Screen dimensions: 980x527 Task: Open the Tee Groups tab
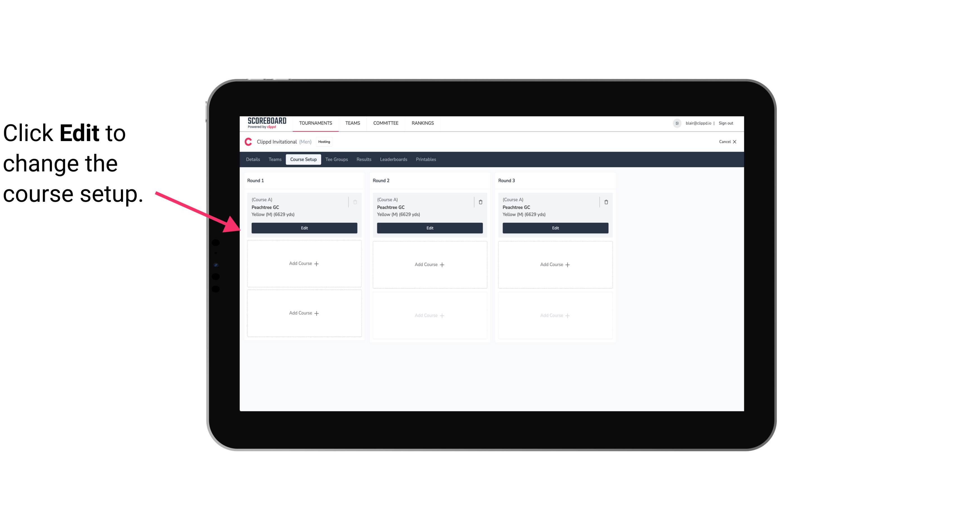click(x=336, y=160)
